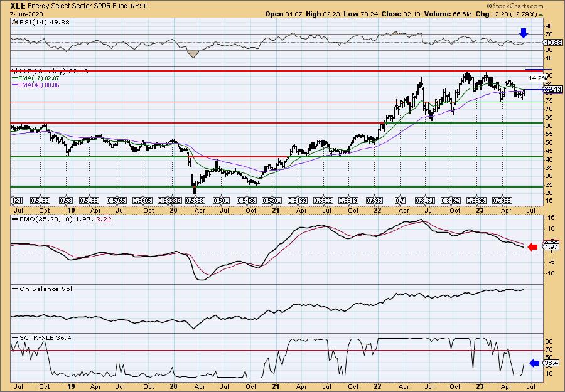Click the 0.695 ratio value
The width and height of the screenshot is (565, 392).
click(x=374, y=200)
